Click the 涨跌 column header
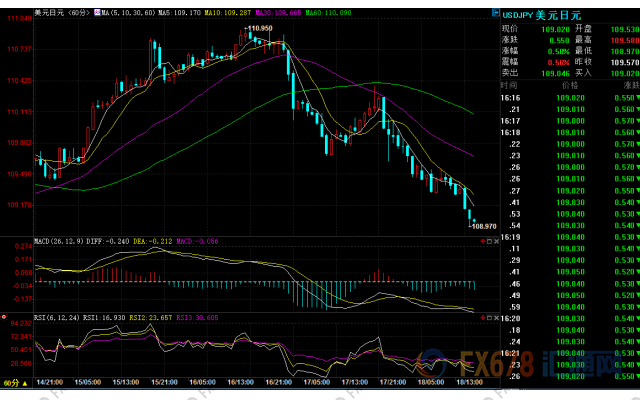This screenshot has width=640, height=400. point(621,89)
